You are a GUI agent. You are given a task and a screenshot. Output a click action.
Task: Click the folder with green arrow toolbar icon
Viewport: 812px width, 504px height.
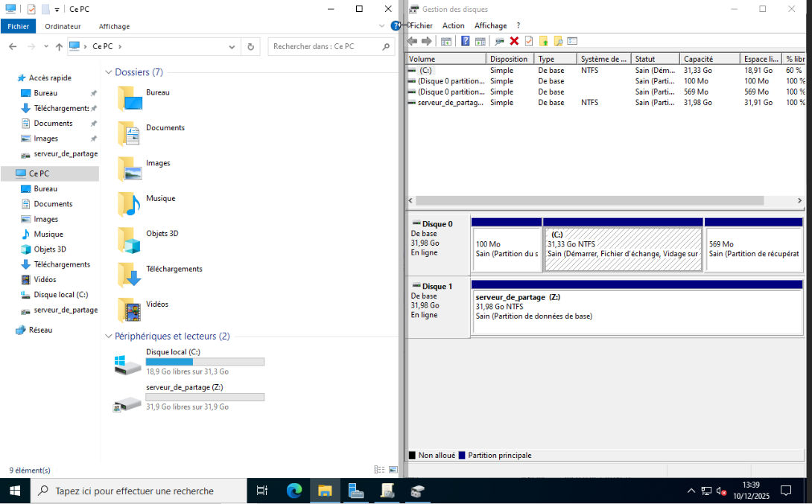(x=543, y=41)
